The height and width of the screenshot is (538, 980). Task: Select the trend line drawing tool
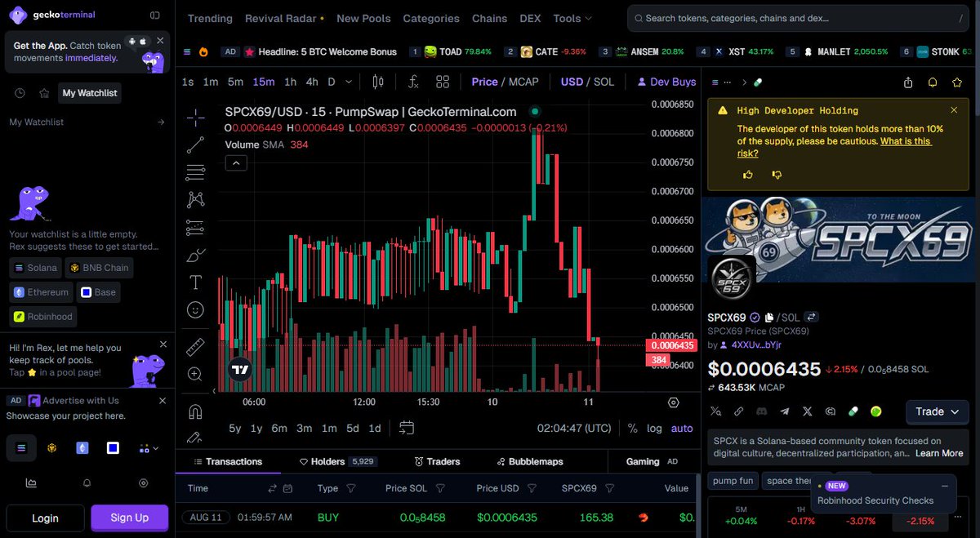click(x=195, y=145)
